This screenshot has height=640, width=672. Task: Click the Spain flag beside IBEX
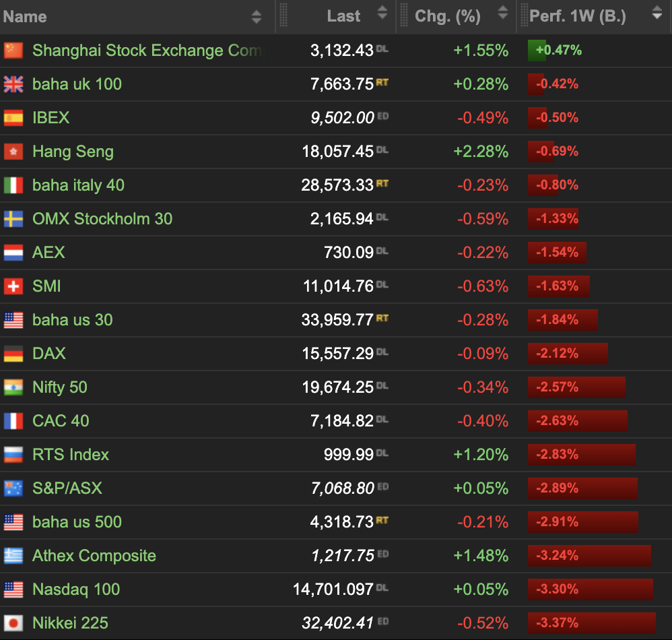pos(13,118)
